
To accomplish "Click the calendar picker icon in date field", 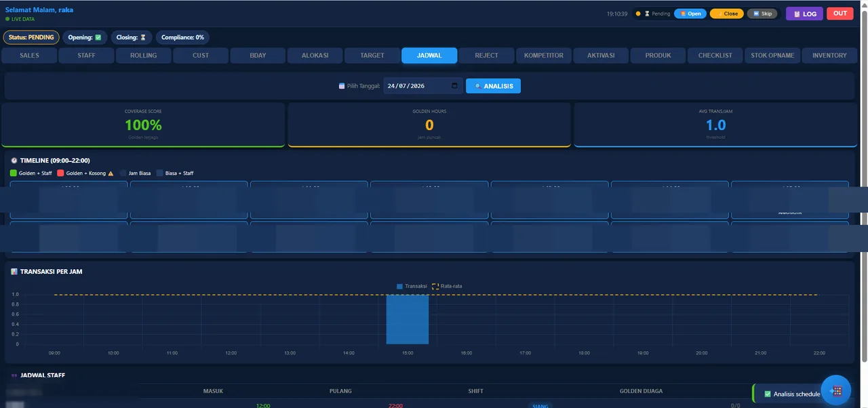I will 454,86.
